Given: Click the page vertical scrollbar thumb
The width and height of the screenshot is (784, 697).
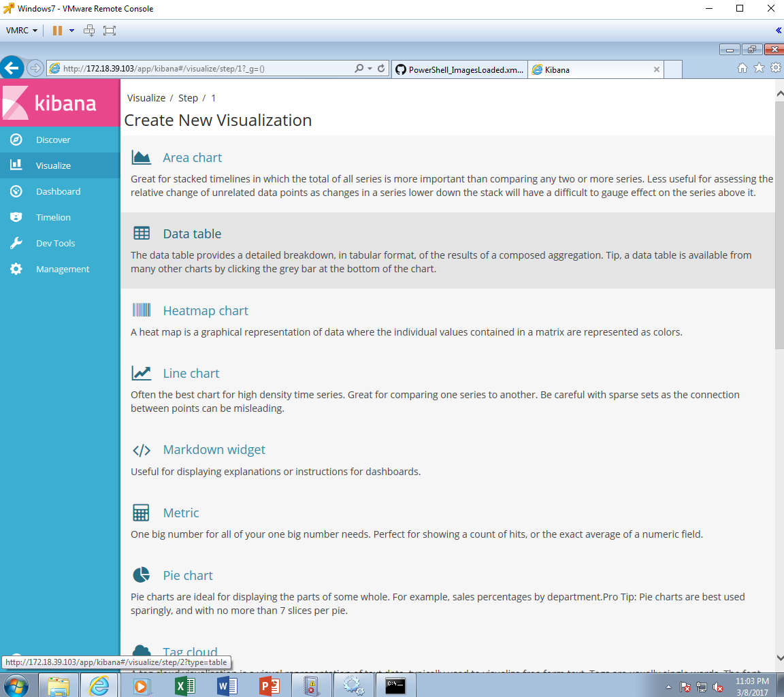Looking at the screenshot, I should pos(779,225).
